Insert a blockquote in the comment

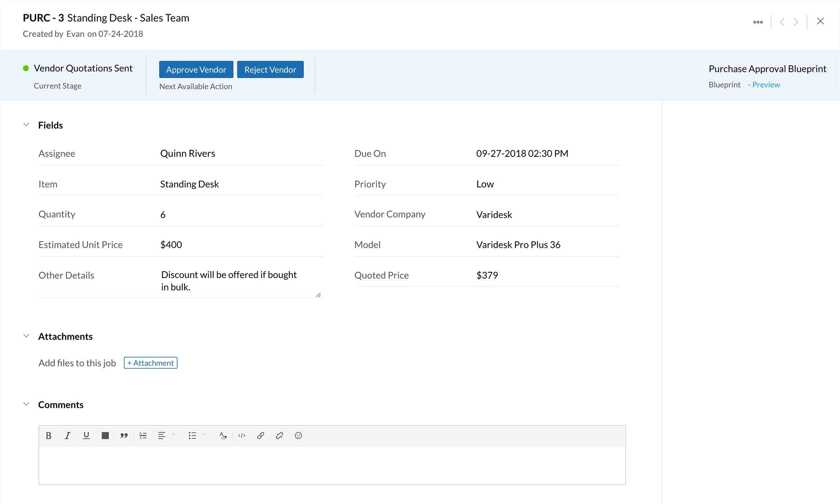(124, 435)
